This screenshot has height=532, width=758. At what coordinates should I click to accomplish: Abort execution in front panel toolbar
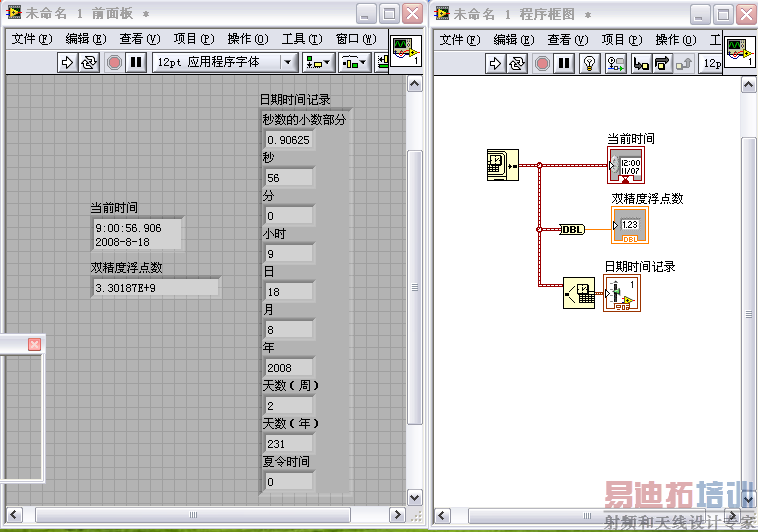(114, 62)
